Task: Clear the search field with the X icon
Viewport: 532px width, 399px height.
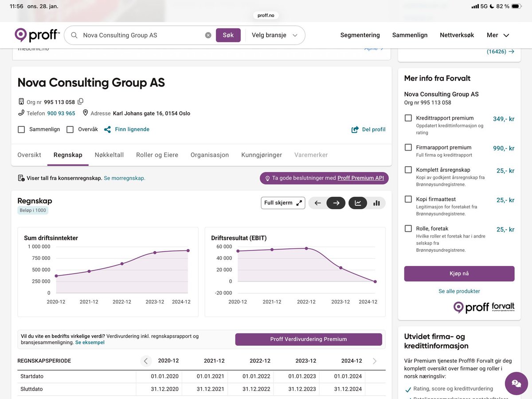Action: click(208, 35)
